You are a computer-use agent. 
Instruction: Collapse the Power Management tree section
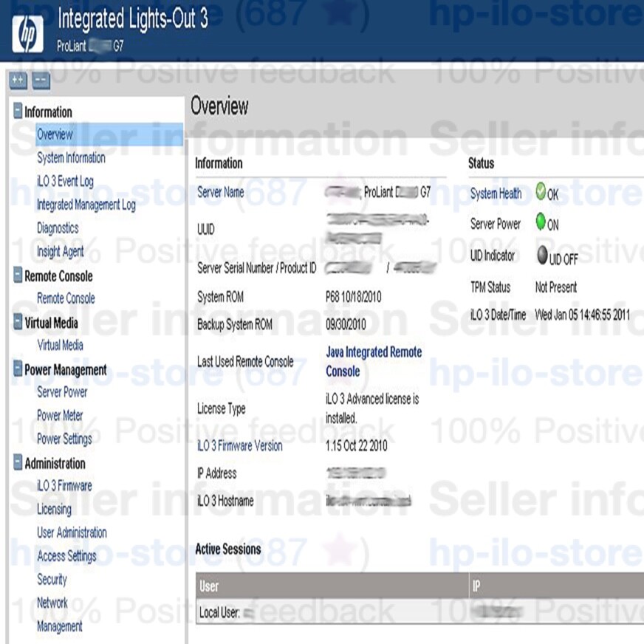pyautogui.click(x=18, y=369)
